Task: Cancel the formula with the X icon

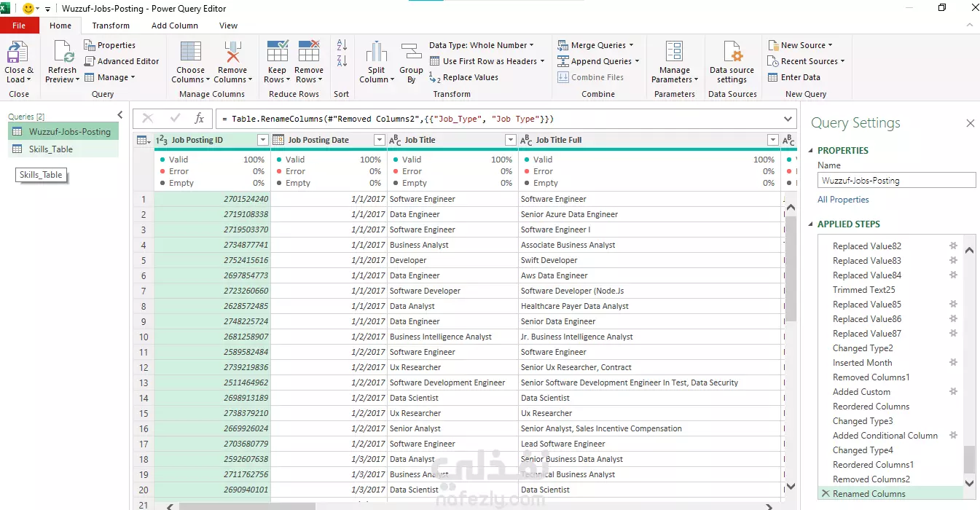Action: point(147,119)
